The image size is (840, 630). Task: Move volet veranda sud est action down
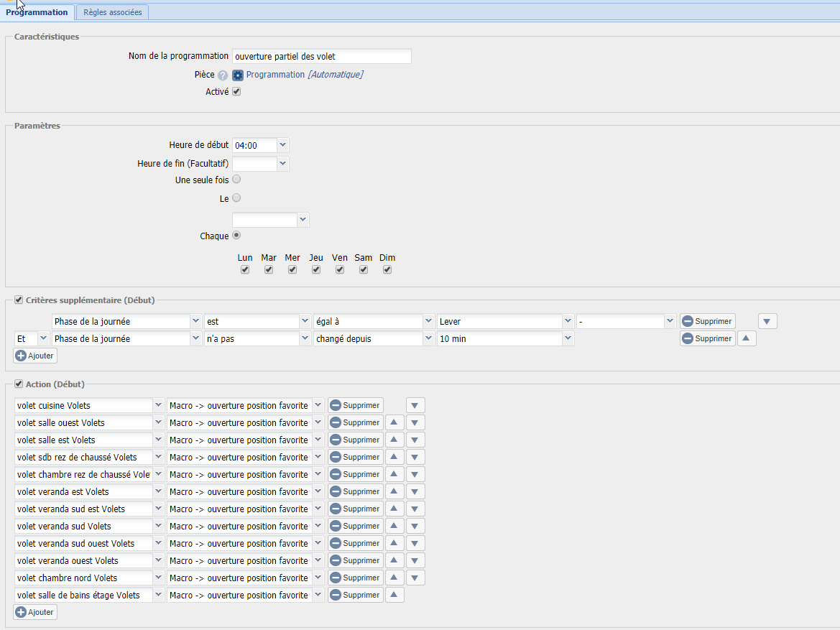pos(415,509)
